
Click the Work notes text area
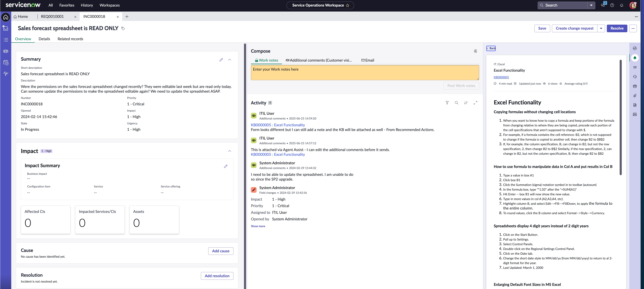[365, 73]
